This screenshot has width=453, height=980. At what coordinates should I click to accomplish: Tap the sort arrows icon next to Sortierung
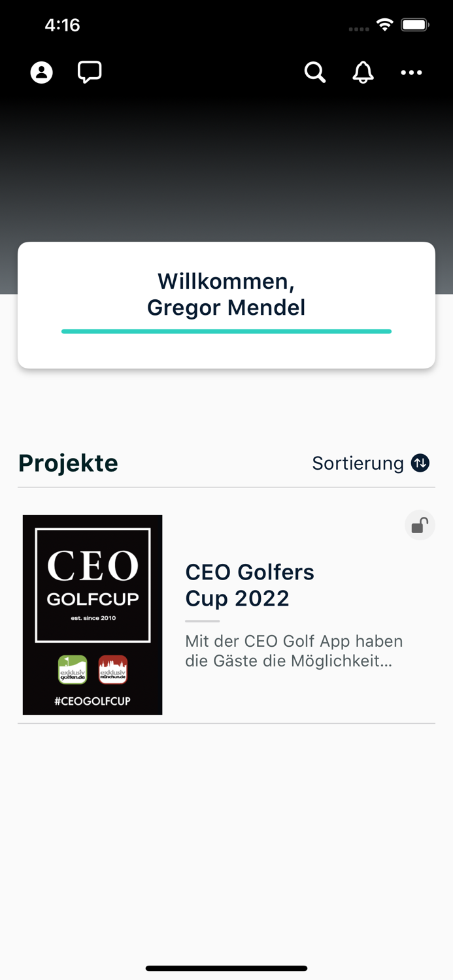[421, 463]
